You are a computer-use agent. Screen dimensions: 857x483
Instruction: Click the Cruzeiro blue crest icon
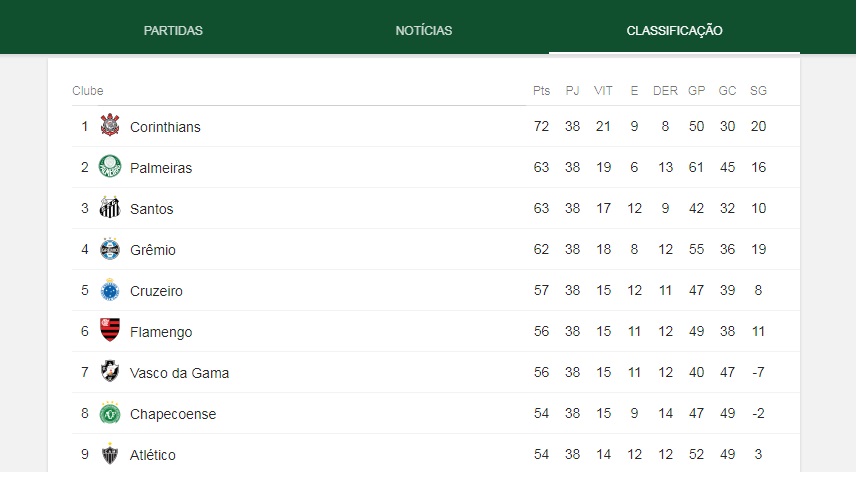(110, 290)
